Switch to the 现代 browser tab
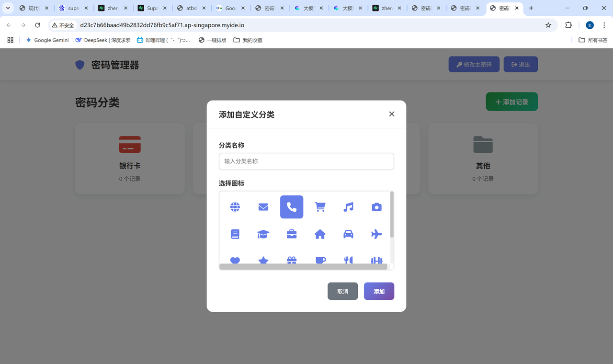 pos(34,8)
